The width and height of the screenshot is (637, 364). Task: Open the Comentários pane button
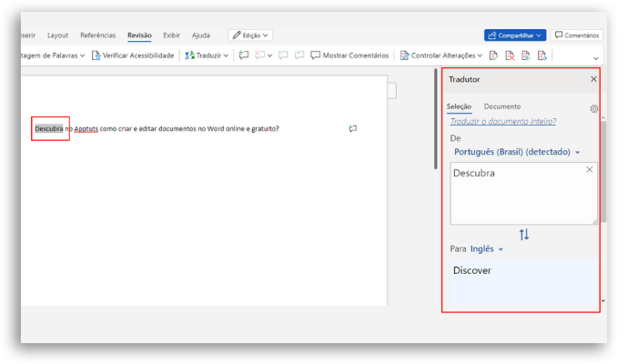click(x=577, y=35)
